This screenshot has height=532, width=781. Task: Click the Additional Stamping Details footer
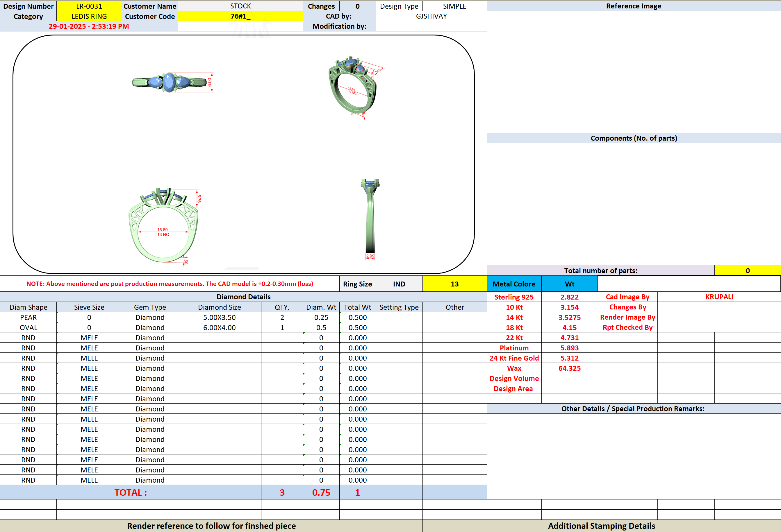[x=602, y=526]
